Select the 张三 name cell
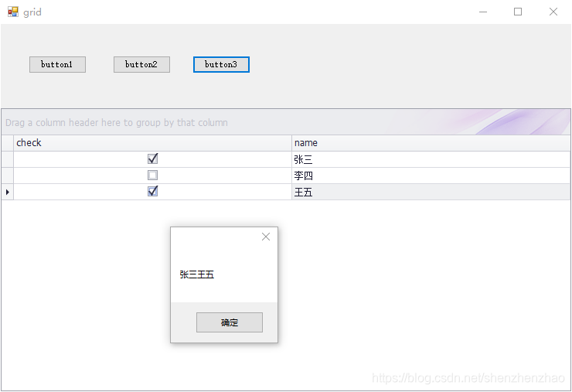The height and width of the screenshot is (392, 572). click(431, 159)
